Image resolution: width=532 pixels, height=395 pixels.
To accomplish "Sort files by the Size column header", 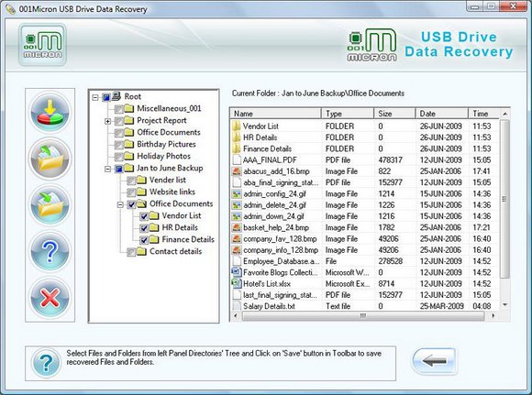I will [x=394, y=114].
